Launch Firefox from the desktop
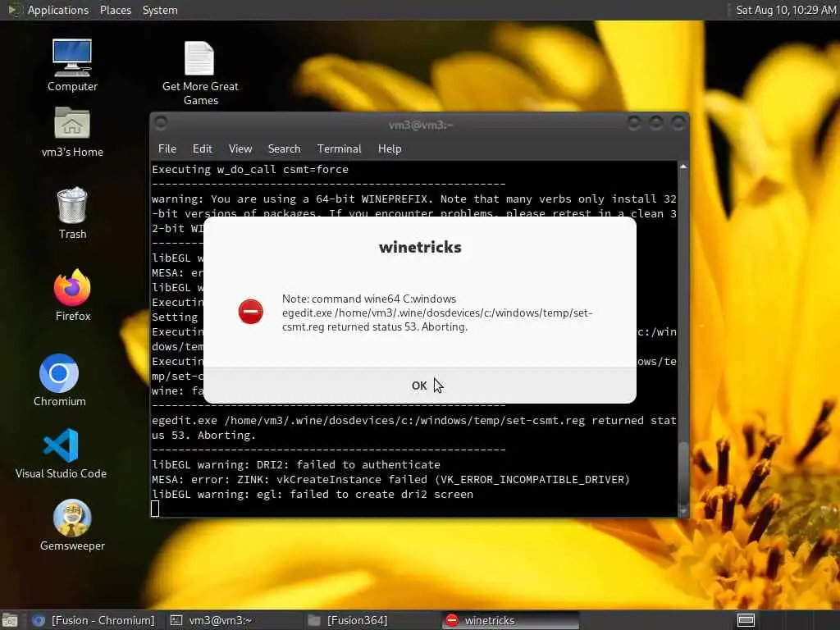The image size is (840, 630). 72,295
